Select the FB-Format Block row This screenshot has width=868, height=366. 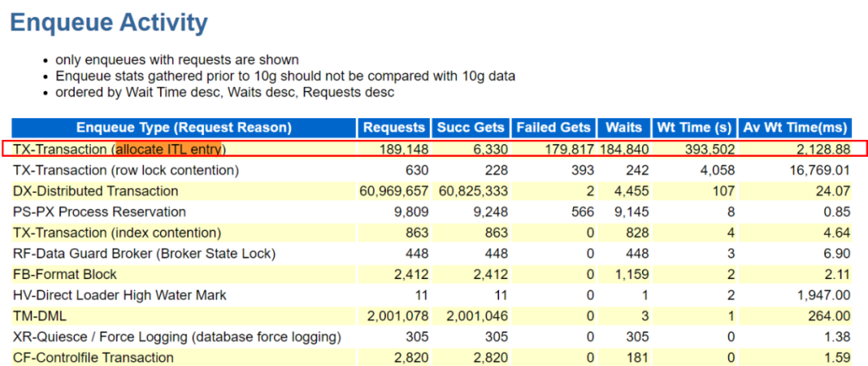(x=432, y=274)
